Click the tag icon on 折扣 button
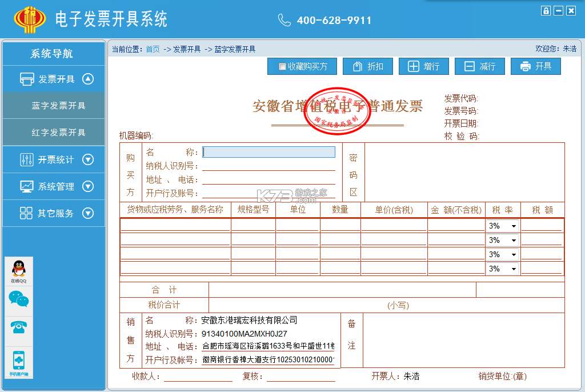The width and height of the screenshot is (585, 392). coord(358,66)
